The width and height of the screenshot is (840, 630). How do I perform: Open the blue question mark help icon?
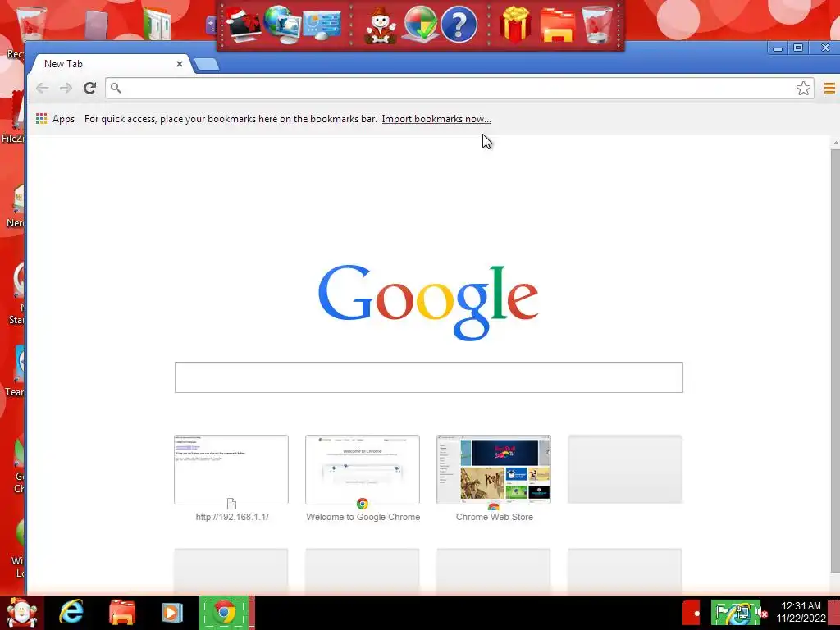point(459,25)
